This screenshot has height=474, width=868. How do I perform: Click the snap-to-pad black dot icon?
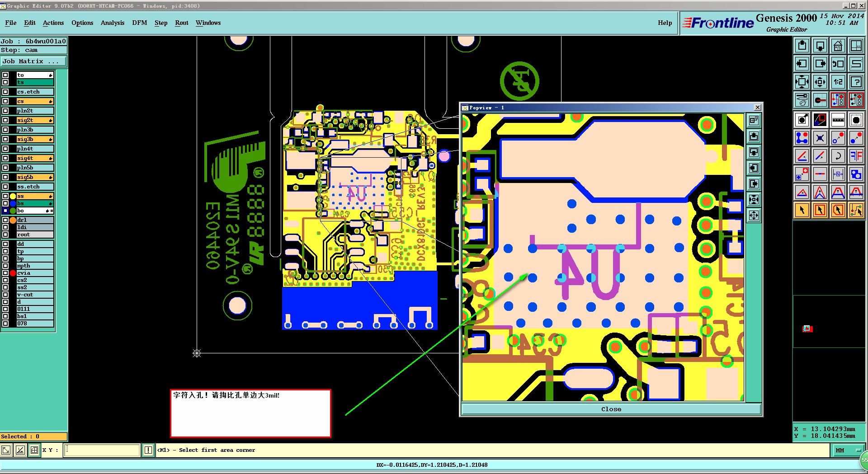(x=856, y=120)
